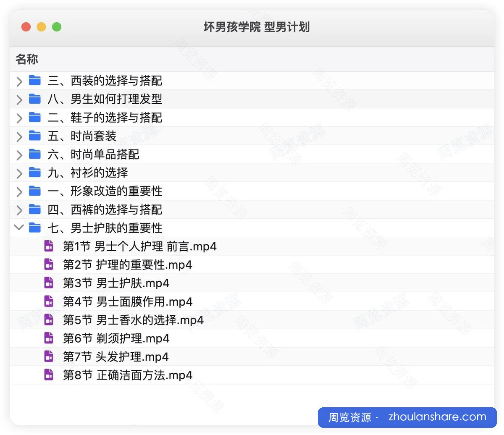Image resolution: width=504 pixels, height=435 pixels.
Task: Minimize the window with the yellow button
Action: click(x=41, y=27)
